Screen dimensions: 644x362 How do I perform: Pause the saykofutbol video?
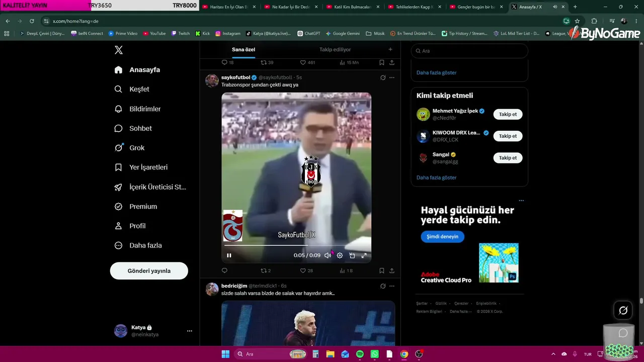229,255
